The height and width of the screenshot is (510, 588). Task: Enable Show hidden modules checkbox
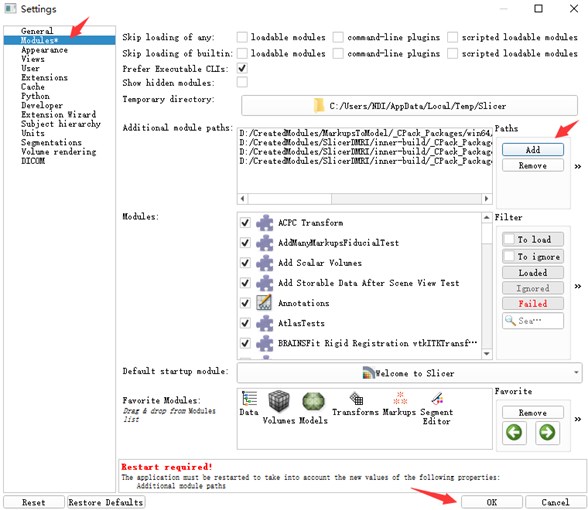tap(242, 82)
